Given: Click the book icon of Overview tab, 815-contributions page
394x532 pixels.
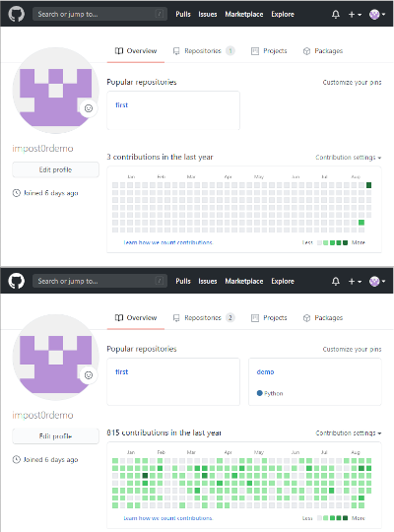Looking at the screenshot, I should [x=119, y=317].
